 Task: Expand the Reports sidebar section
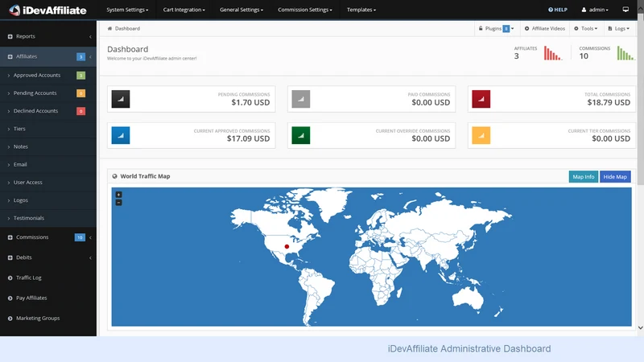[x=48, y=36]
